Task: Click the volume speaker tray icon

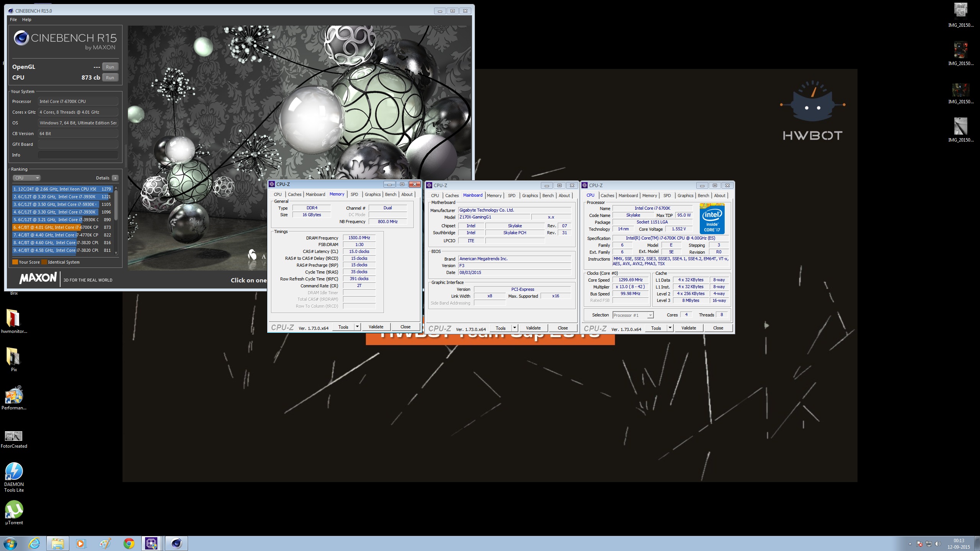Action: click(938, 544)
